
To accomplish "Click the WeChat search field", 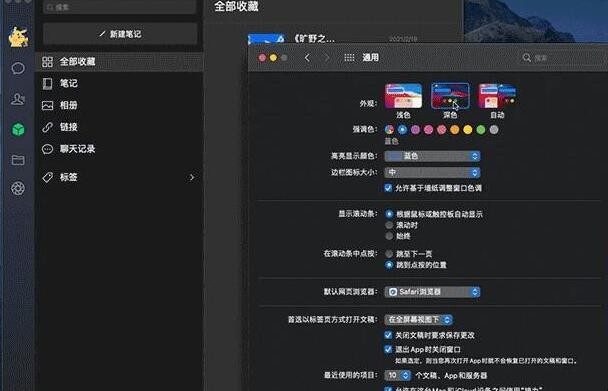I will [x=120, y=7].
